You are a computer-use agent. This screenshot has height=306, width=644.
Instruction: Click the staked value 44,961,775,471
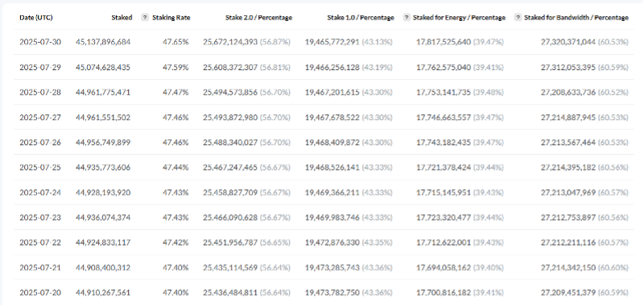[x=103, y=92]
